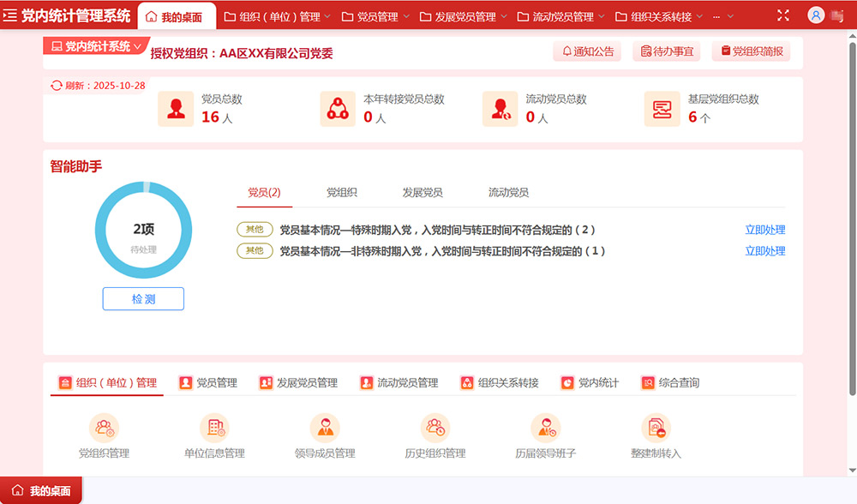
Task: Click 其他 tag on 特殊时期入党 row
Action: point(255,230)
